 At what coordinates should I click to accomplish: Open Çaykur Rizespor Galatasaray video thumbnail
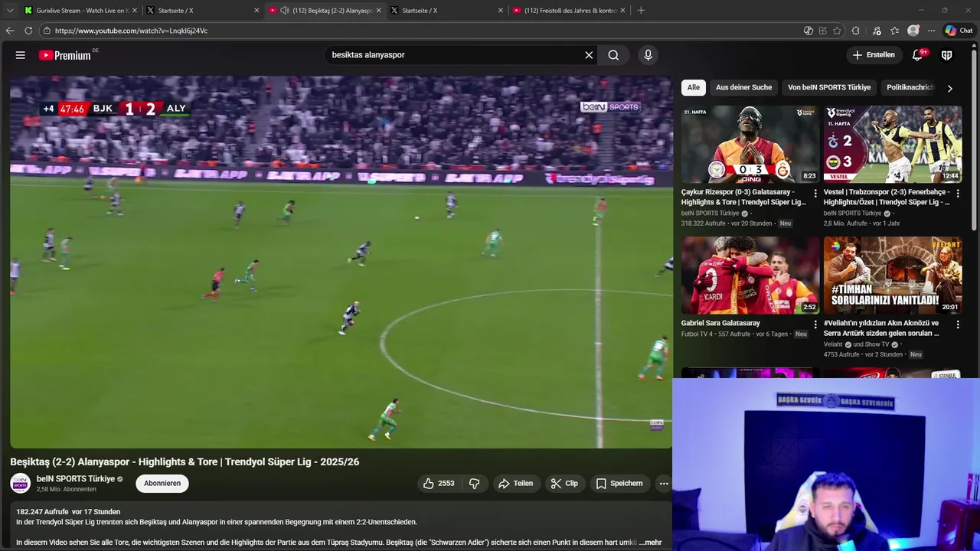(x=750, y=144)
